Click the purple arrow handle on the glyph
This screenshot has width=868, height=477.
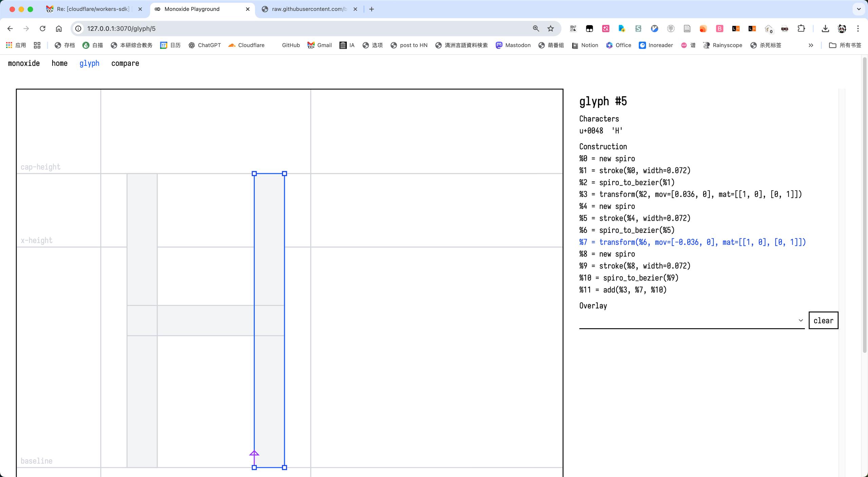point(254,454)
